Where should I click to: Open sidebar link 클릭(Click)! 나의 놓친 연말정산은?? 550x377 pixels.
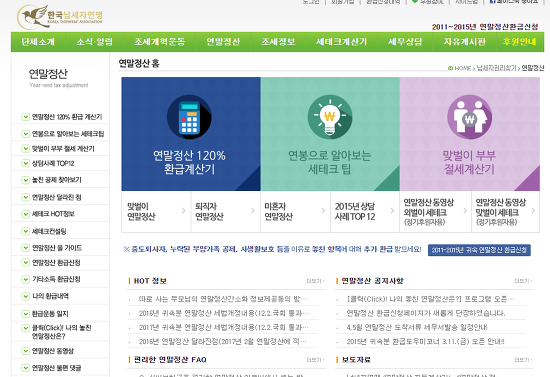(x=62, y=332)
